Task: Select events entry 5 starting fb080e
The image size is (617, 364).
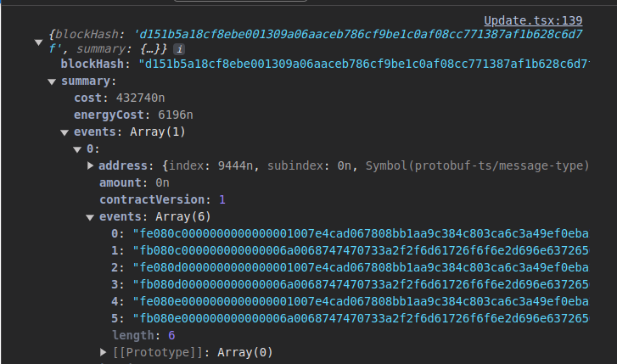Action: pos(361,318)
